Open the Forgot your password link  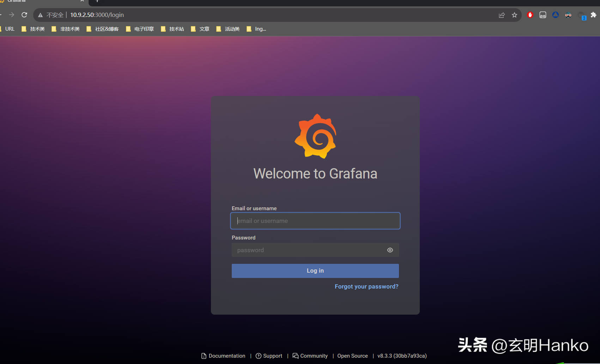pos(366,286)
